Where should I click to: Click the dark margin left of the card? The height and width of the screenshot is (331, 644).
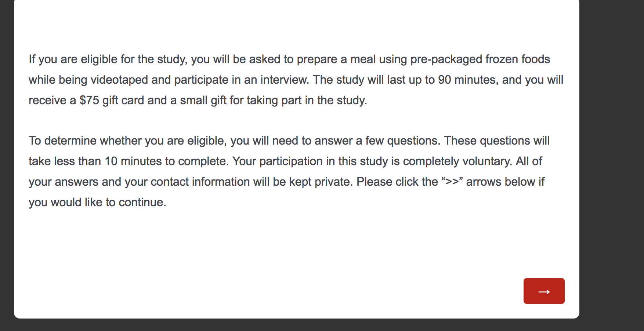[7, 165]
